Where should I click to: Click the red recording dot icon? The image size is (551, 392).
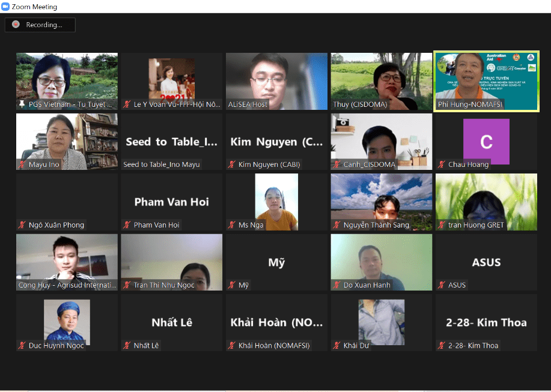[x=16, y=25]
